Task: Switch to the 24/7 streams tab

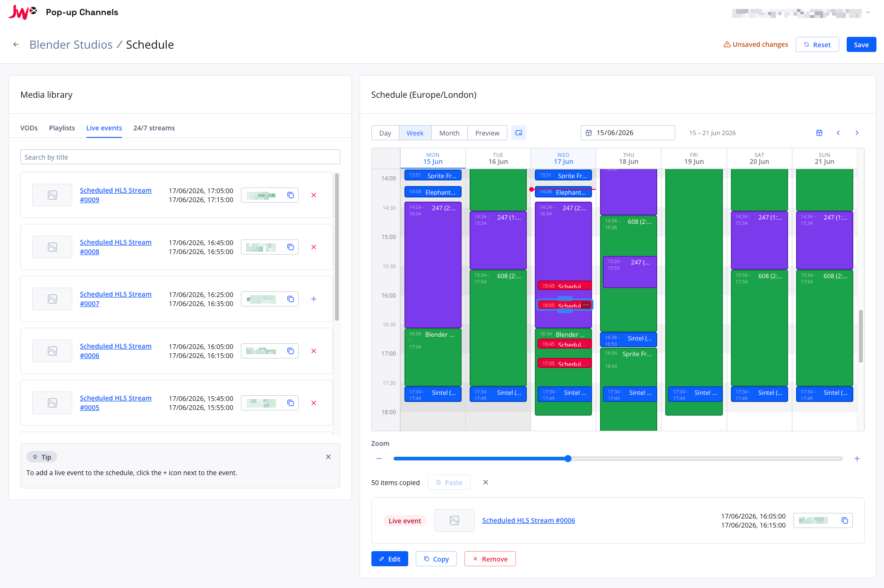Action: [x=154, y=128]
